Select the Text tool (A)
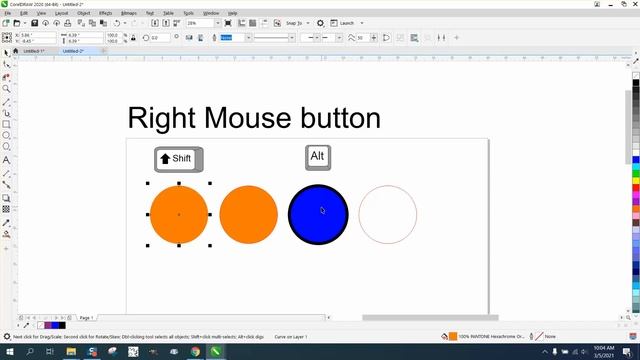 point(6,160)
